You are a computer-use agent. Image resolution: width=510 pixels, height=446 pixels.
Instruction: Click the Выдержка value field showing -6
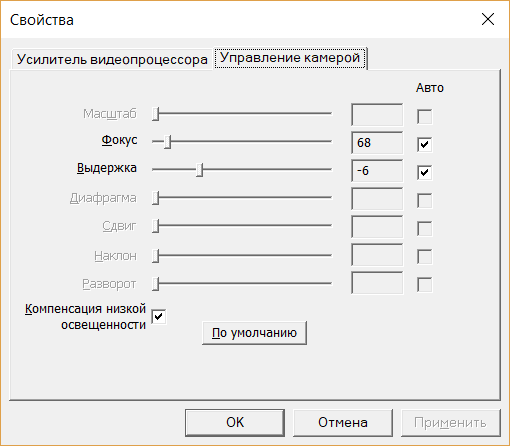(x=377, y=171)
